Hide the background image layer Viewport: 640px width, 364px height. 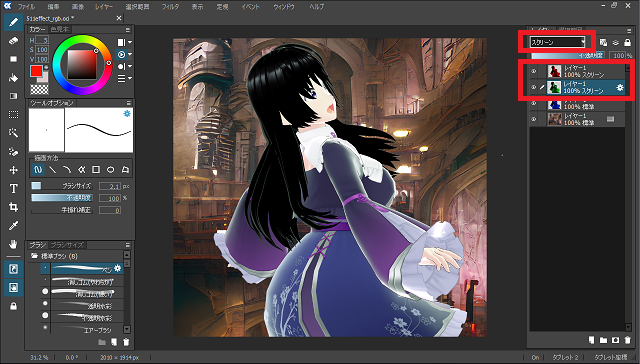coord(533,119)
